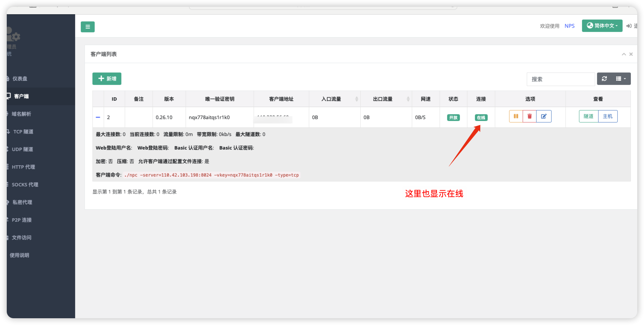Viewport: 644px width, 325px height.
Task: Click the 唯一验证密钥 column header
Action: click(x=220, y=99)
